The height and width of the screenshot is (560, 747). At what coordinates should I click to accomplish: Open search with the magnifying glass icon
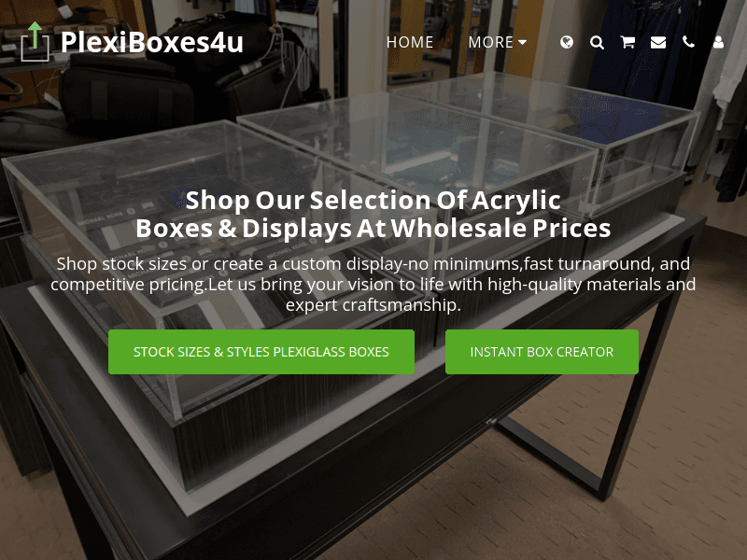(x=597, y=42)
